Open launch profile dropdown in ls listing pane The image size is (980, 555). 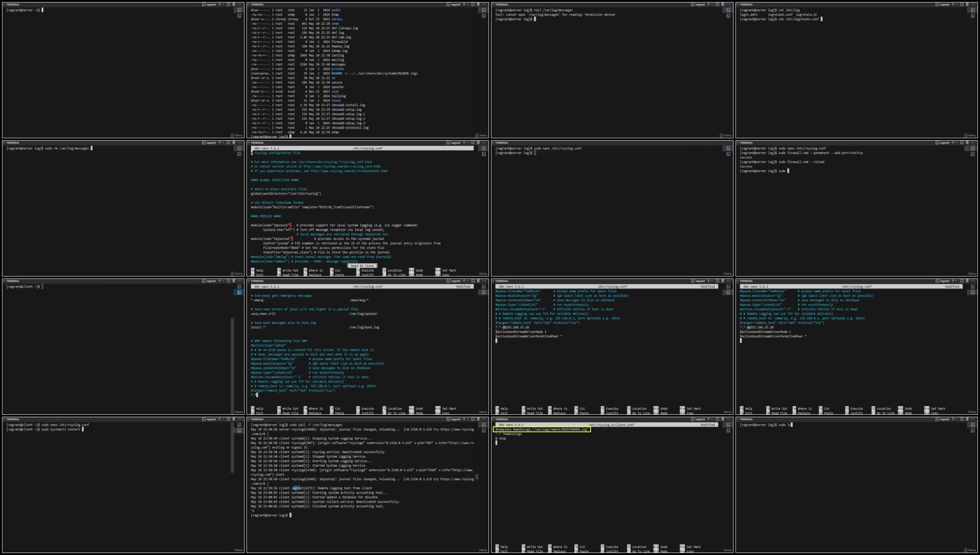(468, 4)
